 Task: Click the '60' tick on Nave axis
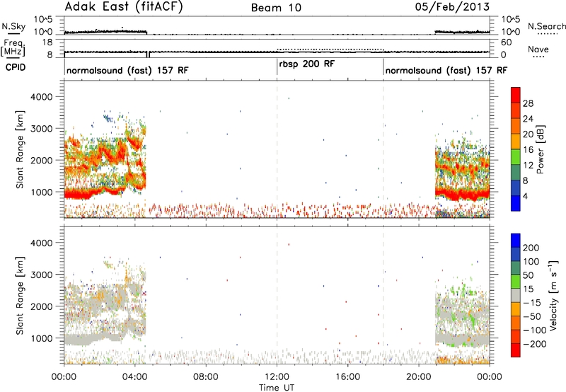point(507,42)
